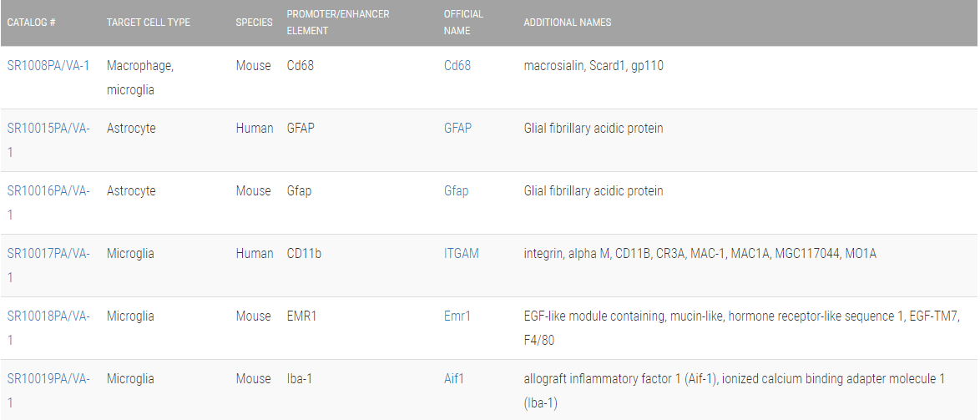
Task: Open catalog link SR10019PA/VA-1
Action: tap(48, 378)
